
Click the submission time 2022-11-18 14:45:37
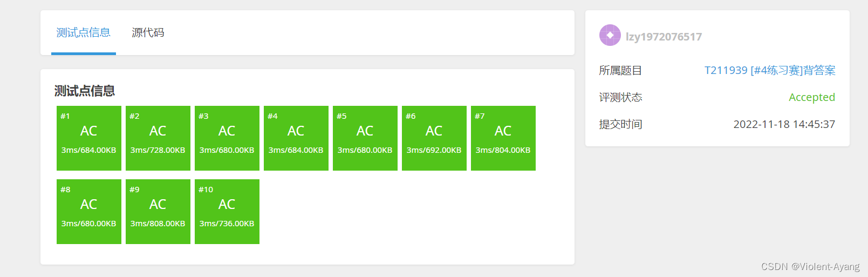click(784, 124)
